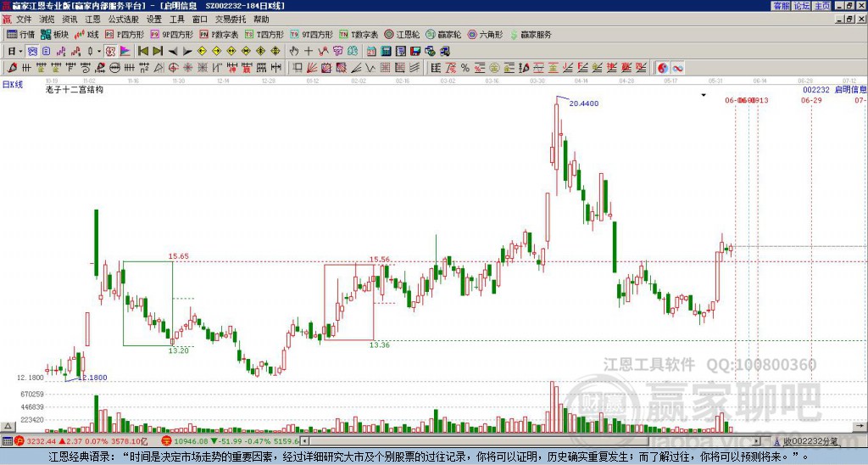Click the 启明信息 stock name label
868x465 pixels.
pyautogui.click(x=850, y=89)
